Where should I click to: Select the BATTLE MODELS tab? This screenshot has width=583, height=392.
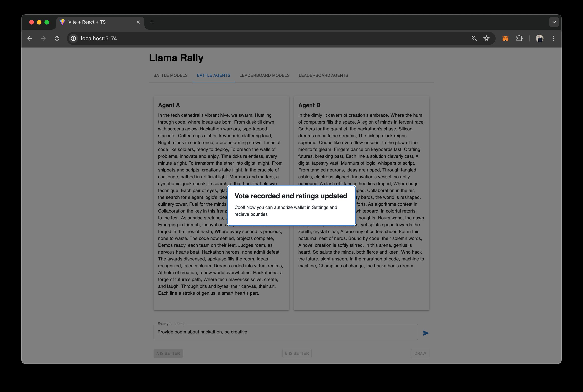(170, 75)
